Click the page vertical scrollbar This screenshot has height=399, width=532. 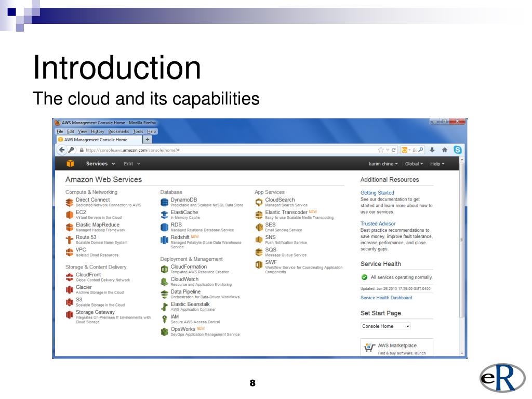462,240
